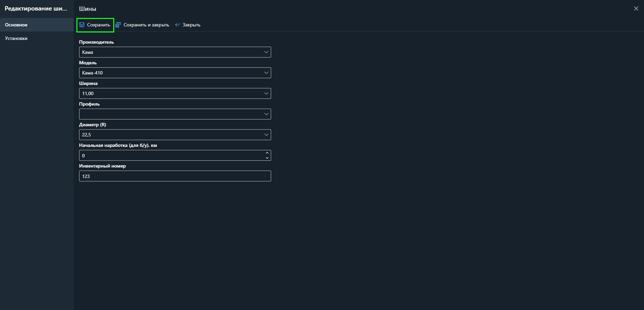Screen dimensions: 644x310
Task: Close the tire editing dialog with X
Action: pyautogui.click(x=636, y=8)
